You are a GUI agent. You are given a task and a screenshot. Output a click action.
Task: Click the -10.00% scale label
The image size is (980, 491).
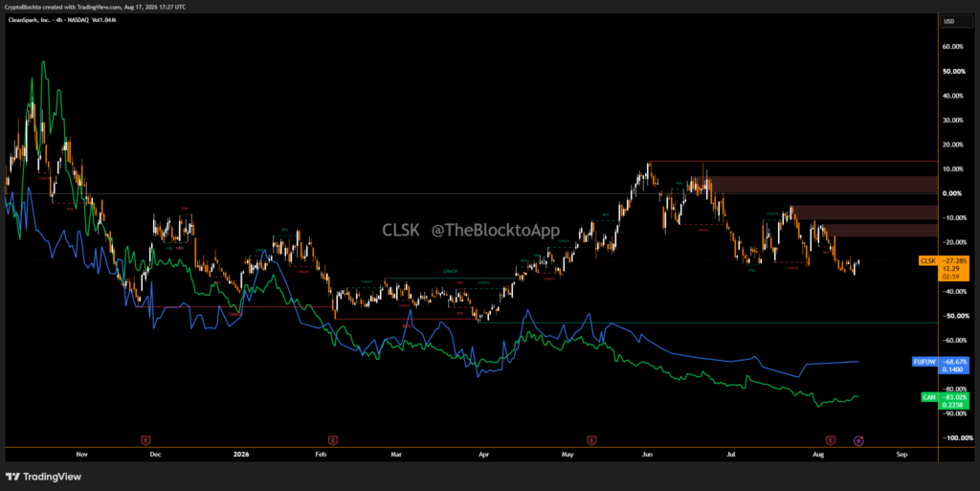pos(952,218)
